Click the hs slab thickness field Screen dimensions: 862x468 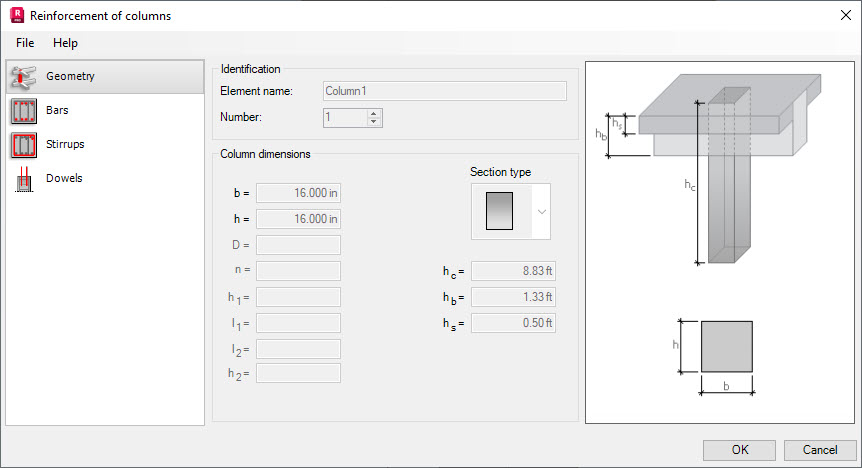[x=513, y=323]
